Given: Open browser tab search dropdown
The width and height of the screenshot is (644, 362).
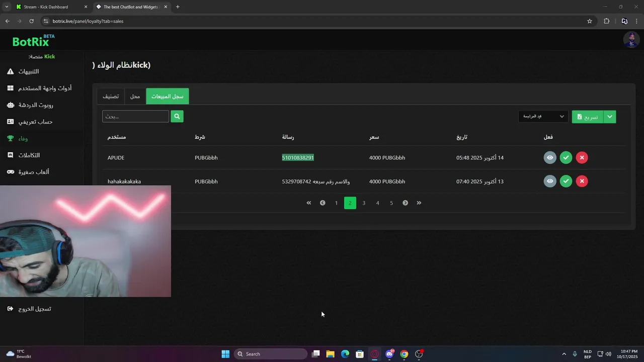Looking at the screenshot, I should point(7,7).
